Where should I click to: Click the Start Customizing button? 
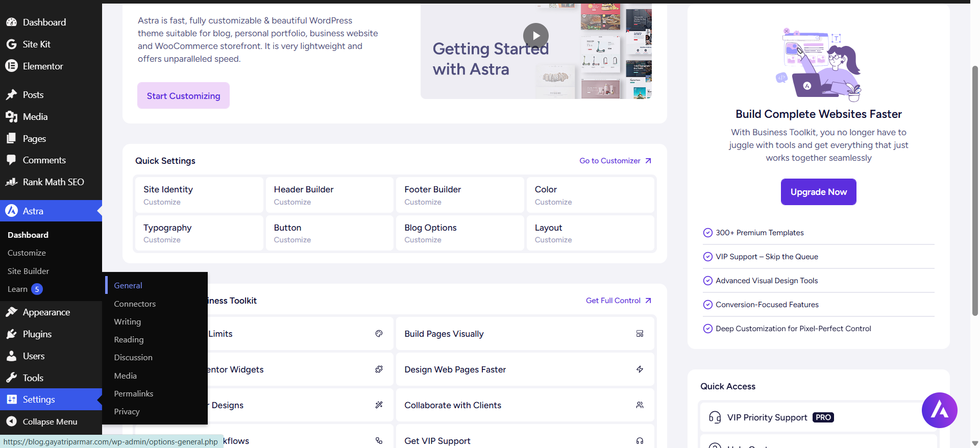(183, 95)
